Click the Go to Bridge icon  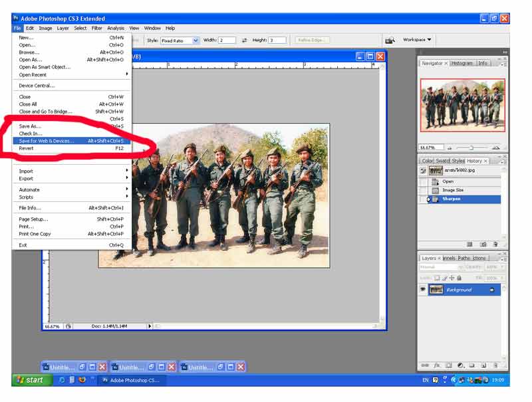390,41
